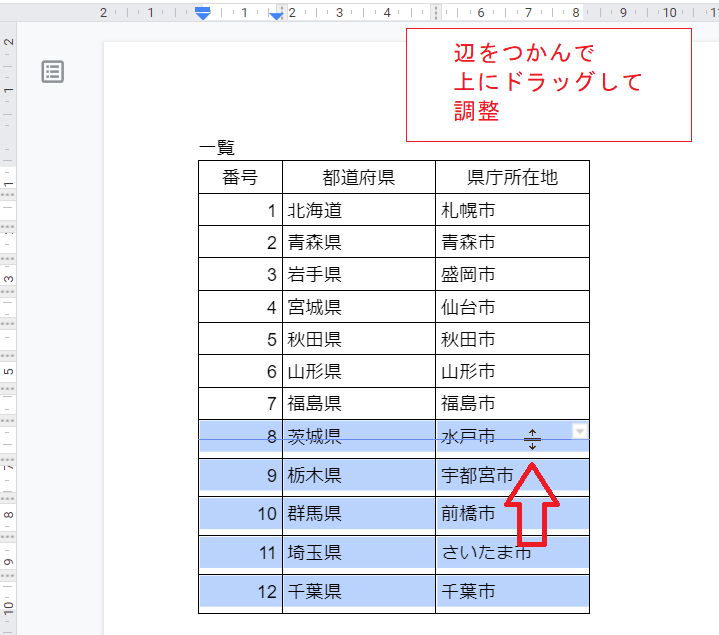The height and width of the screenshot is (635, 719).
Task: Click the 青森県 cell
Action: [359, 242]
